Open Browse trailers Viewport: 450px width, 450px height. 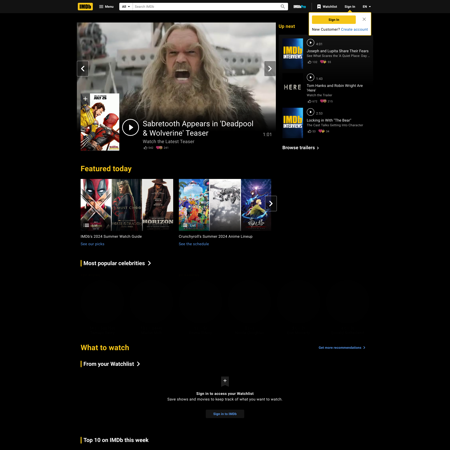click(x=300, y=148)
